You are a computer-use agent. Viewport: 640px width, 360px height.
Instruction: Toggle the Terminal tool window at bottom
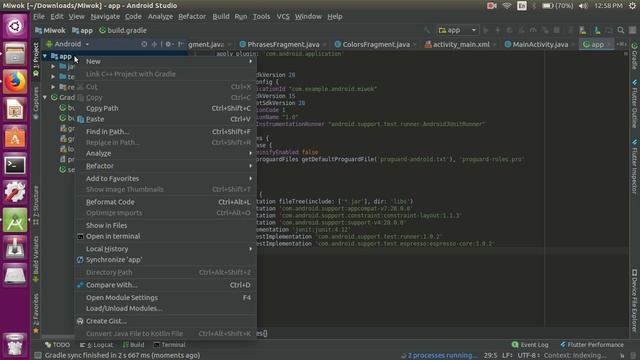pos(169,345)
